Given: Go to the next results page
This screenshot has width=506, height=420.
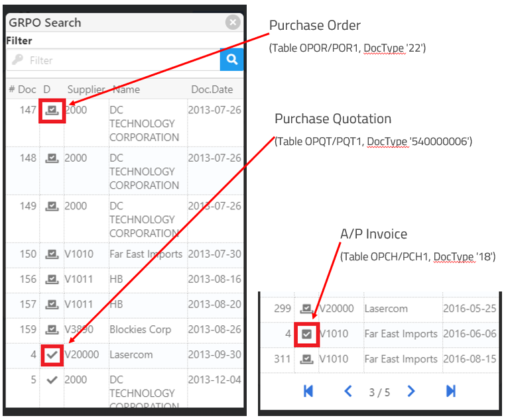Looking at the screenshot, I should 411,392.
